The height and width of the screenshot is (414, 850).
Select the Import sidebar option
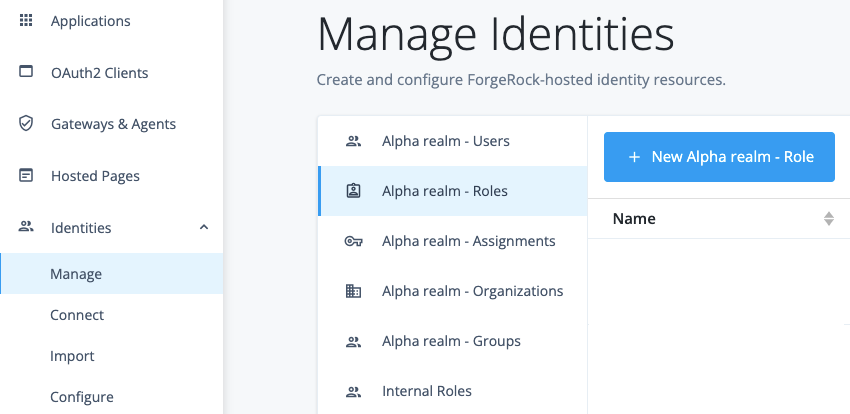coord(72,356)
